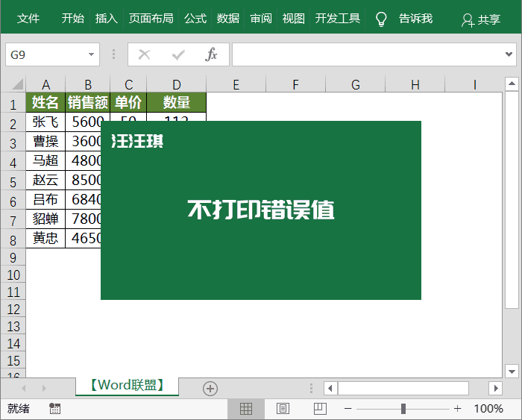The width and height of the screenshot is (522, 420).
Task: Switch to the 插入 ribbon tab
Action: (x=106, y=19)
